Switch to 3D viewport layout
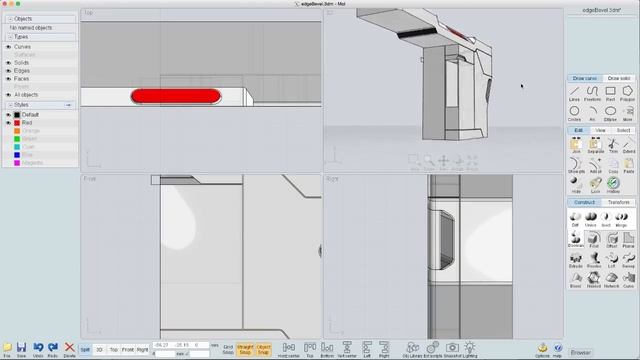The height and width of the screenshot is (360, 640). [x=99, y=350]
